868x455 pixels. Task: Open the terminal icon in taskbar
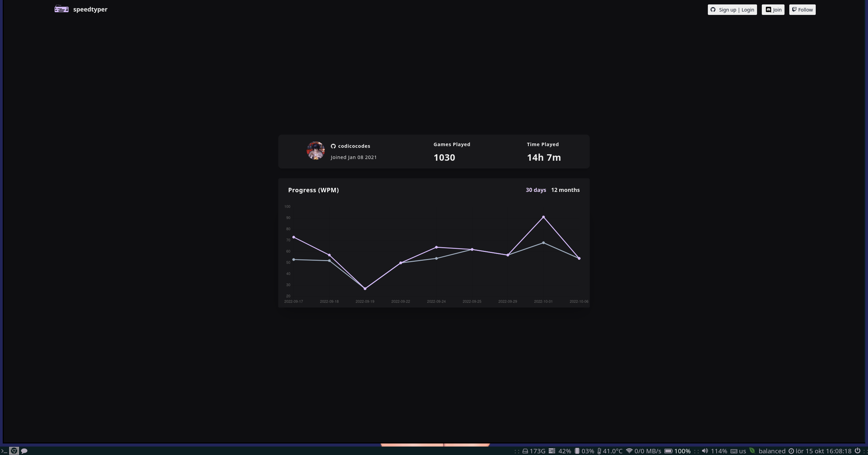4,451
